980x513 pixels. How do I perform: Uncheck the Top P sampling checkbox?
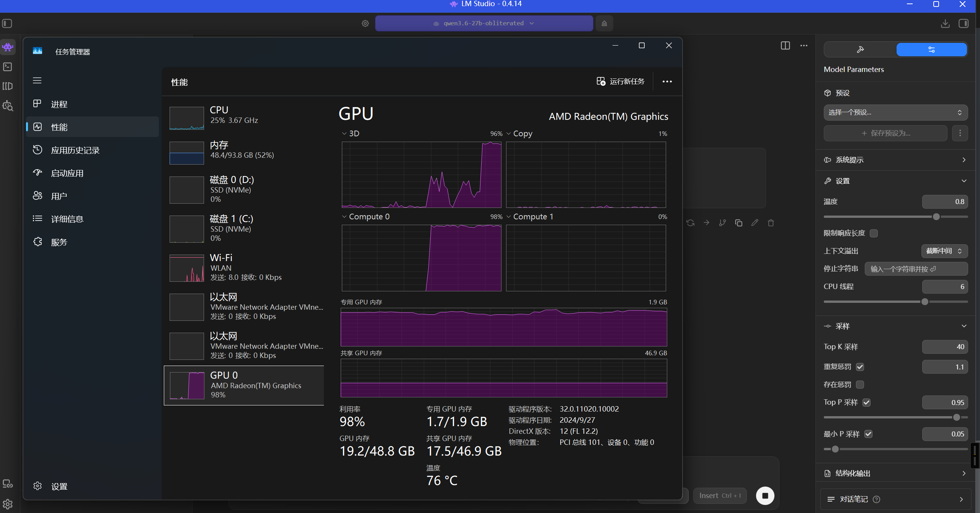[867, 402]
